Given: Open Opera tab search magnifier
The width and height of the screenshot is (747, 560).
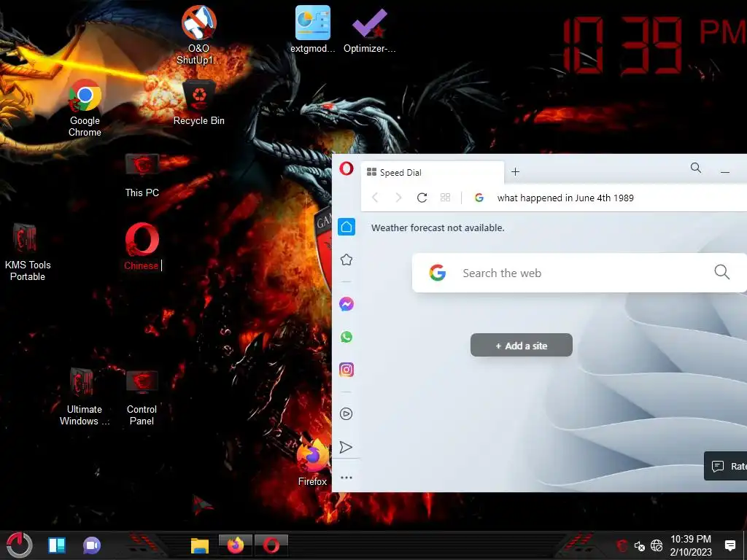Looking at the screenshot, I should point(695,168).
